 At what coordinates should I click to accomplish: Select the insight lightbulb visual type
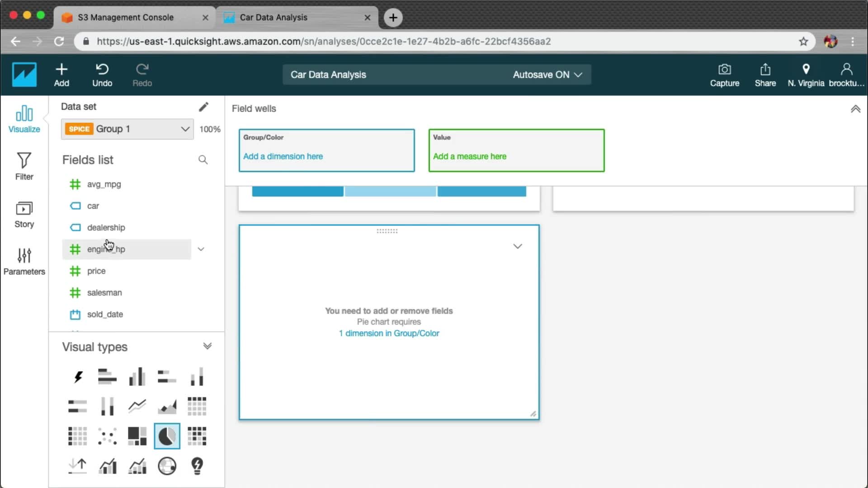(197, 466)
